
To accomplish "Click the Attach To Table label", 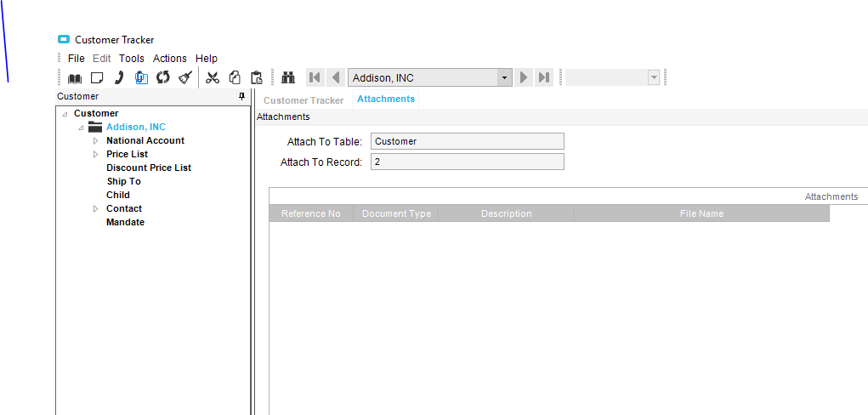I will (325, 142).
